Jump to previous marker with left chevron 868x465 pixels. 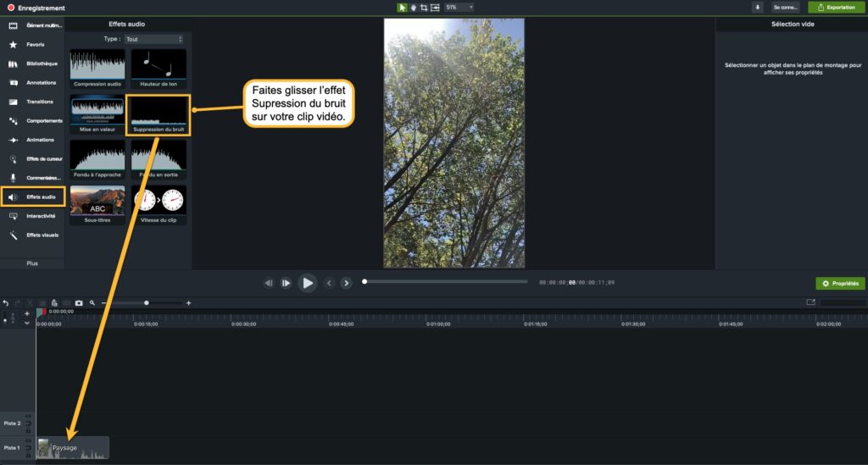(329, 283)
